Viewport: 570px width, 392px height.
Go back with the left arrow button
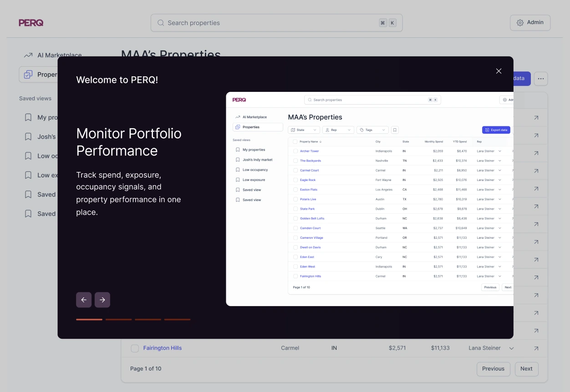(x=84, y=300)
